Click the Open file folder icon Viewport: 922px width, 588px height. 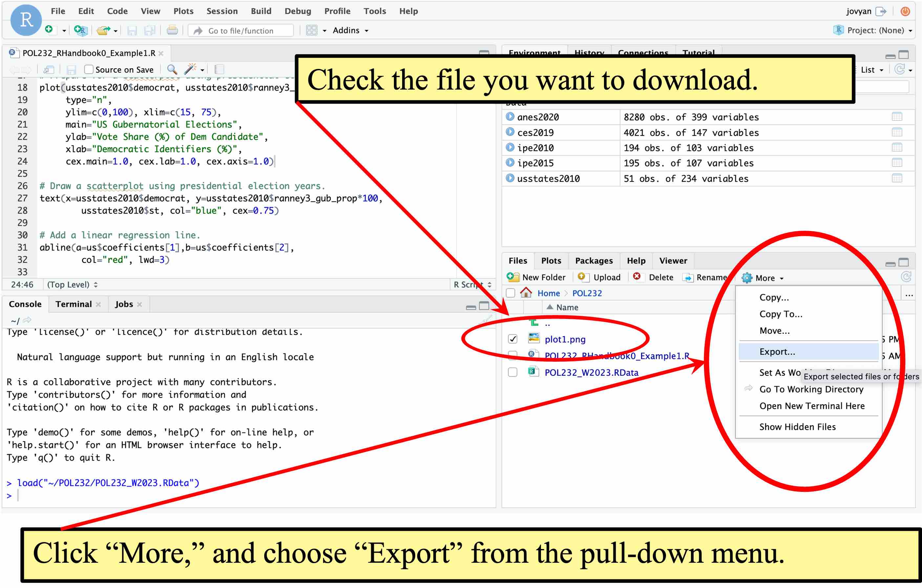[x=103, y=30]
